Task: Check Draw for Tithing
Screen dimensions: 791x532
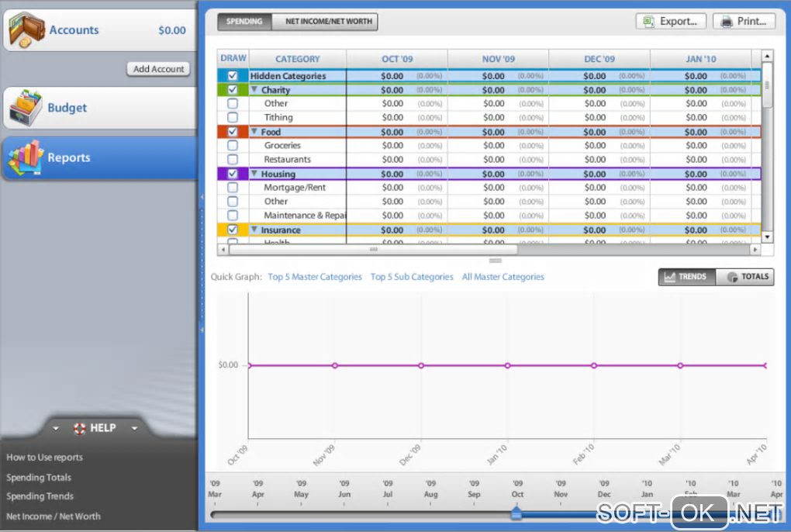Action: coord(233,118)
